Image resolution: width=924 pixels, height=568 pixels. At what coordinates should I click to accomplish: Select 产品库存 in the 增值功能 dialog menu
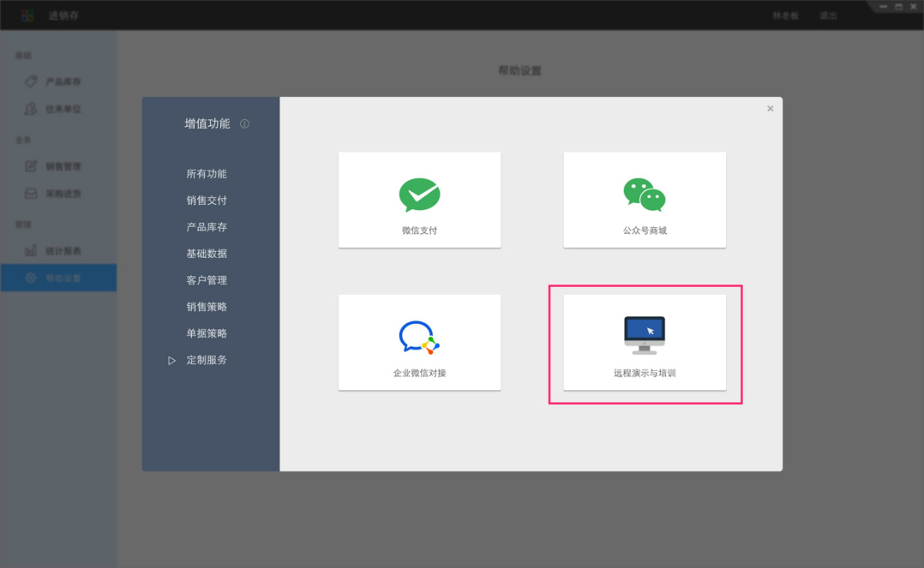point(206,227)
